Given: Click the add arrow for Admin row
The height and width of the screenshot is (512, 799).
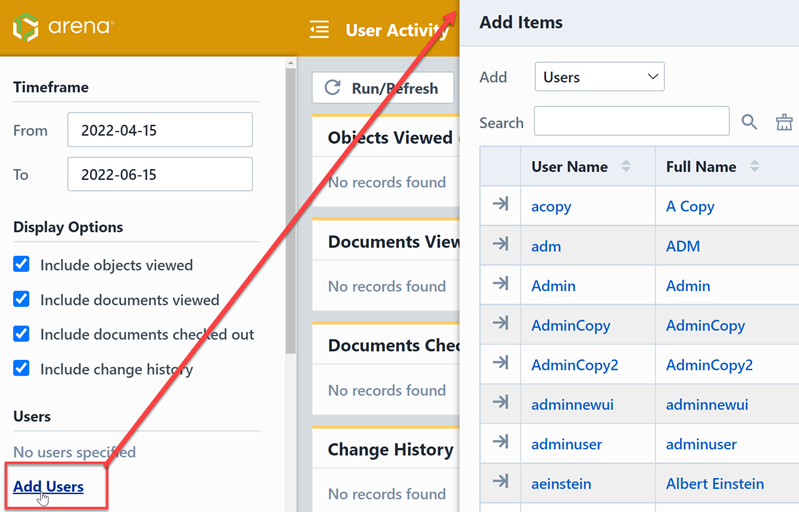Looking at the screenshot, I should point(500,283).
